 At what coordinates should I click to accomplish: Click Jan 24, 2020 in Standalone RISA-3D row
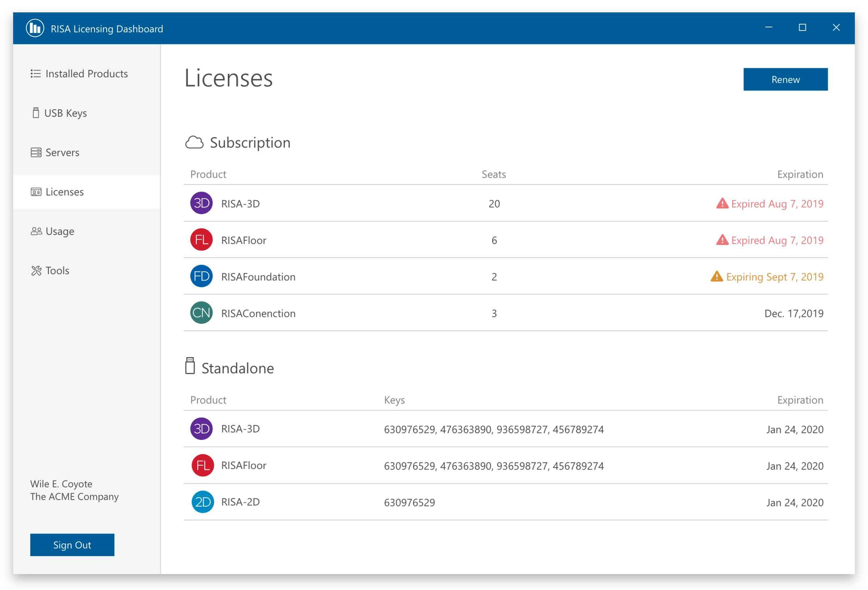pyautogui.click(x=795, y=430)
